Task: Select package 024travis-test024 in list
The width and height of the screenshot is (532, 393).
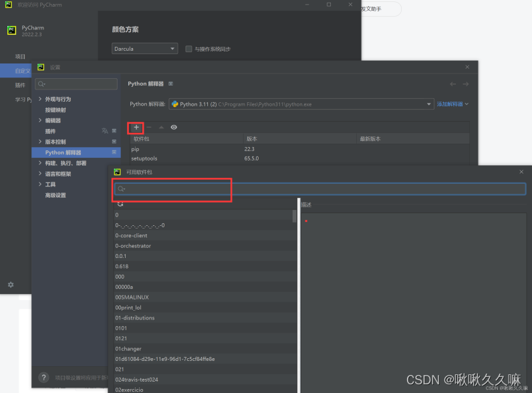Action: point(205,380)
